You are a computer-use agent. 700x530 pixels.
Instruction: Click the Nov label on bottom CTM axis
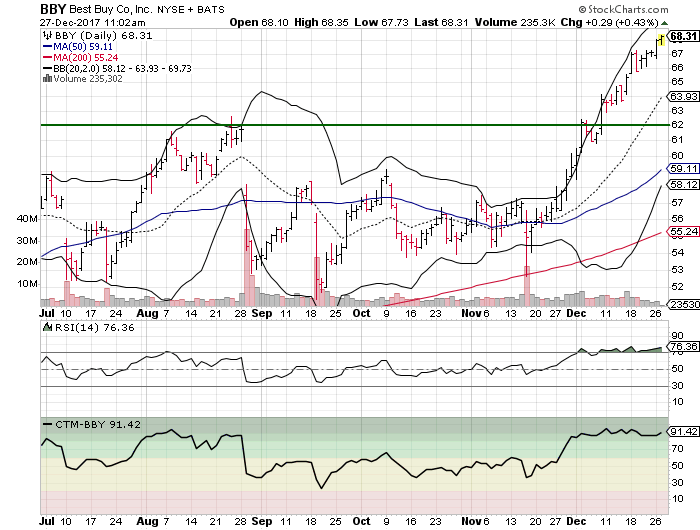click(x=471, y=522)
